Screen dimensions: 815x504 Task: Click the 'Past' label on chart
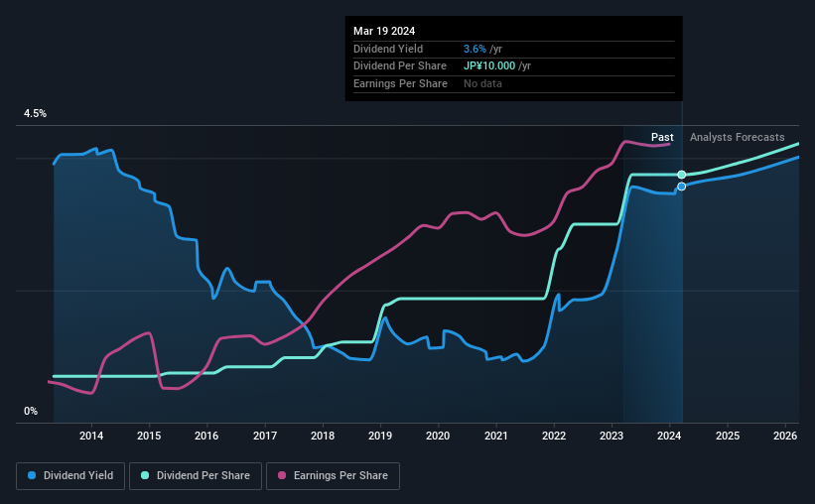[662, 137]
